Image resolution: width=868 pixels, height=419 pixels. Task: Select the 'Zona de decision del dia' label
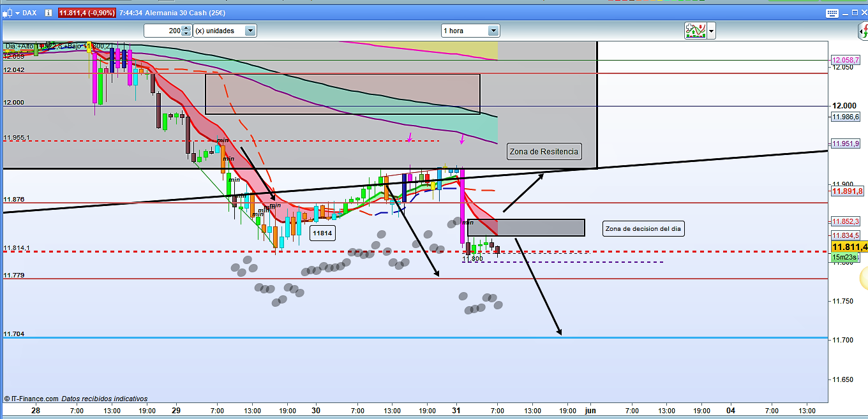click(x=643, y=229)
